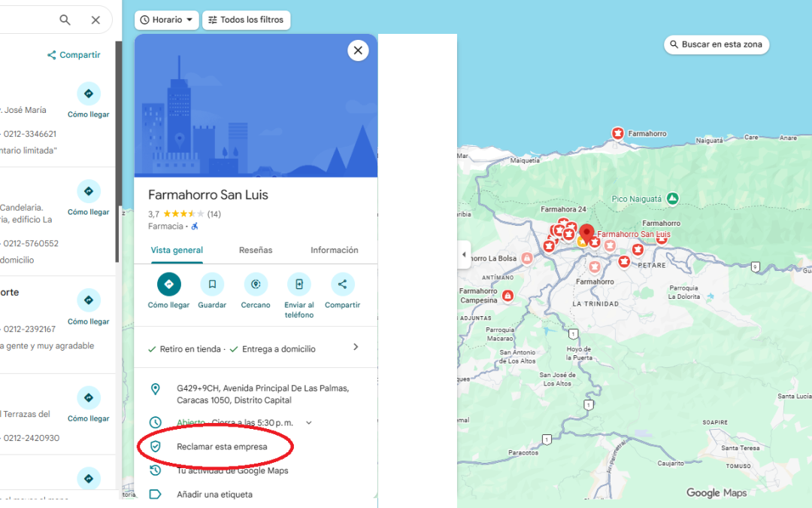Click the Cercano nearby search icon
The height and width of the screenshot is (508, 812).
[x=256, y=284]
